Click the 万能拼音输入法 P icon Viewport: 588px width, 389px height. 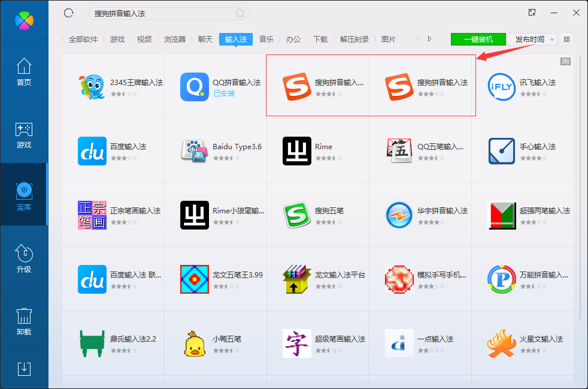tap(502, 279)
